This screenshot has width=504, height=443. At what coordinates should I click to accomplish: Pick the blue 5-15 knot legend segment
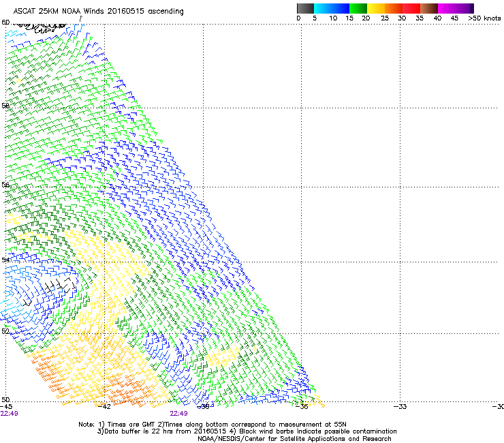pyautogui.click(x=332, y=8)
